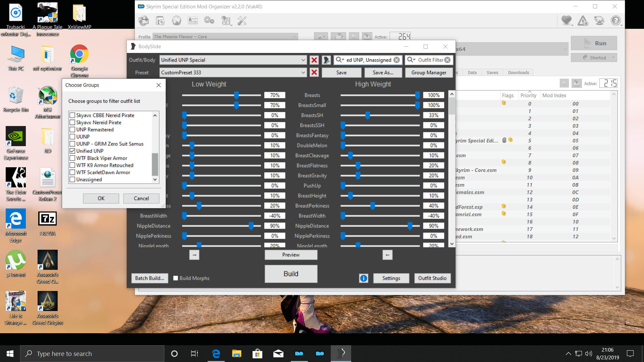Image resolution: width=644 pixels, height=362 pixels.
Task: Click the Build button in BodySlide
Action: [x=291, y=274]
